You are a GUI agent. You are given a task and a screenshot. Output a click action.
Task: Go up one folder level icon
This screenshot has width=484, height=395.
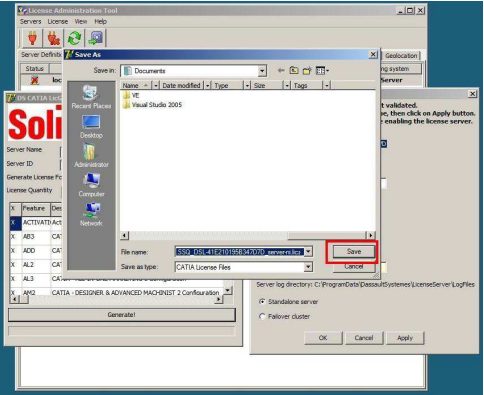coord(294,70)
